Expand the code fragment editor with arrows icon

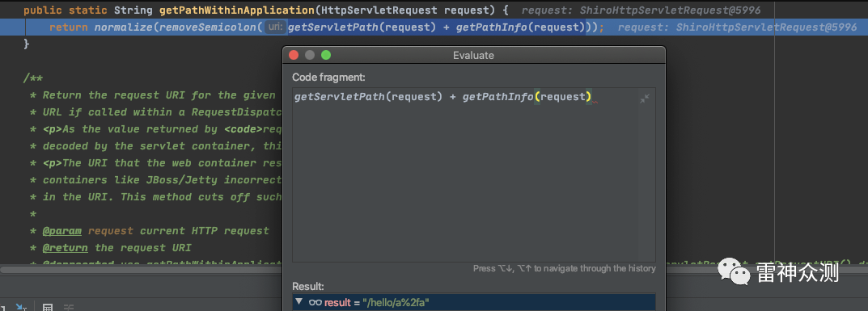(645, 99)
